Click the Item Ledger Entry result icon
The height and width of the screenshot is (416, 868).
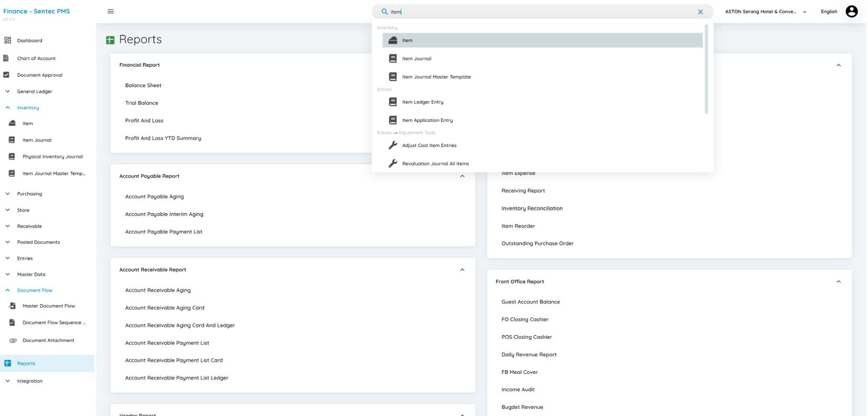tap(393, 102)
